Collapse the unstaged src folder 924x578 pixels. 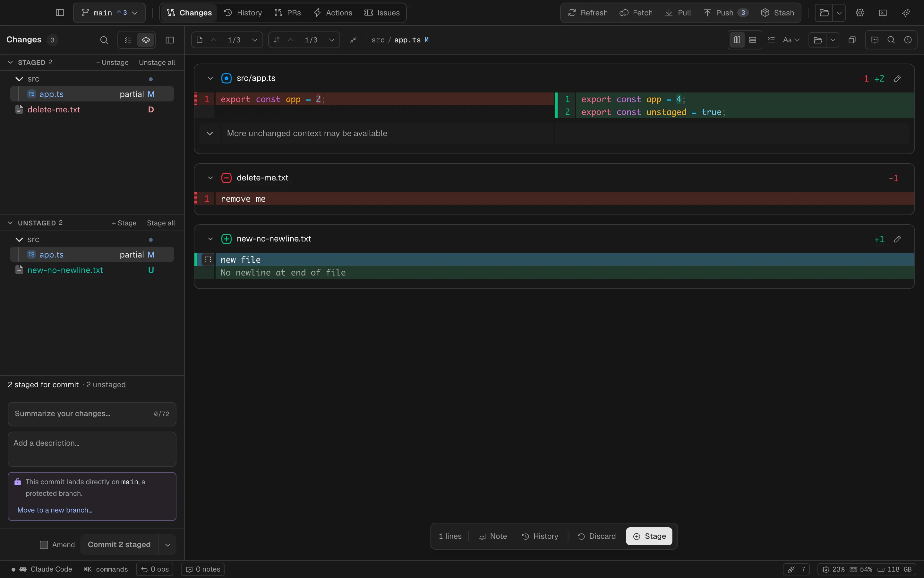(x=19, y=239)
